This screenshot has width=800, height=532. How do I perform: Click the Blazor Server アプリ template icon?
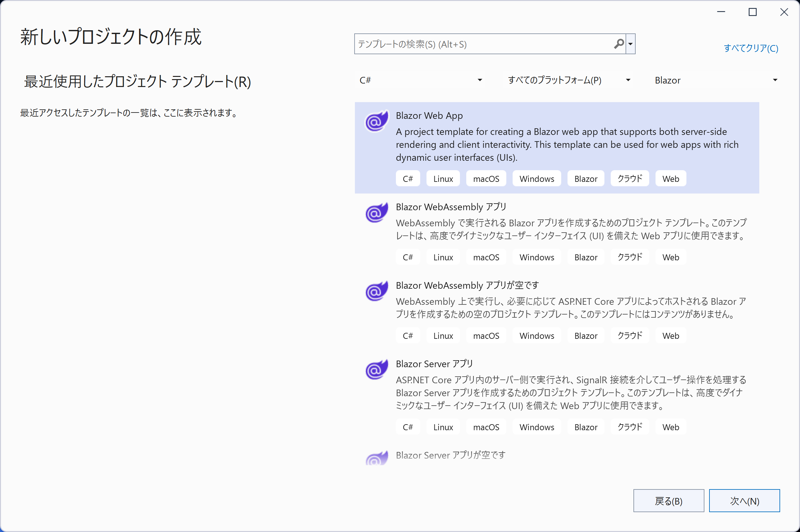(376, 369)
